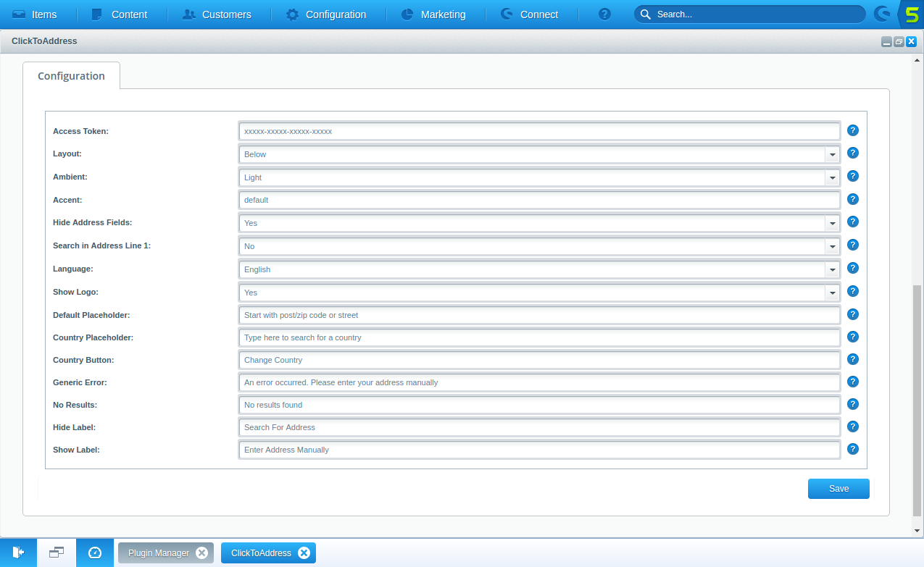924x567 pixels.
Task: Click the scrollbar up arrow
Action: (x=917, y=59)
